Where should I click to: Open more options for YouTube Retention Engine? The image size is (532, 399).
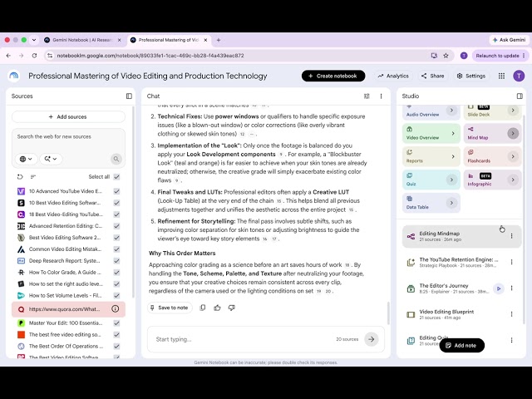pos(512,262)
